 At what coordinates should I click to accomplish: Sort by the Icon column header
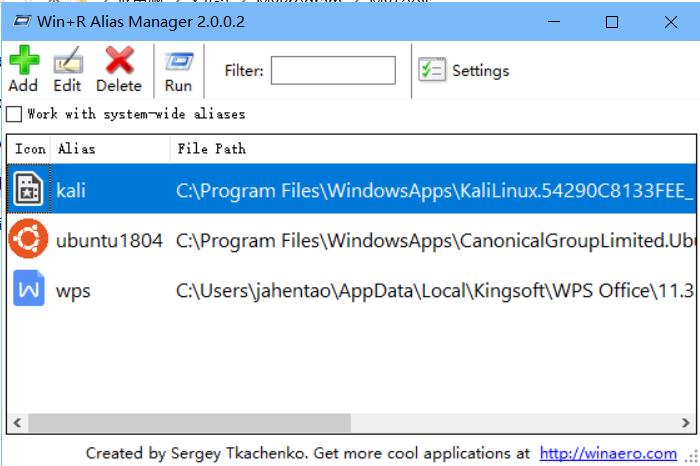29,149
